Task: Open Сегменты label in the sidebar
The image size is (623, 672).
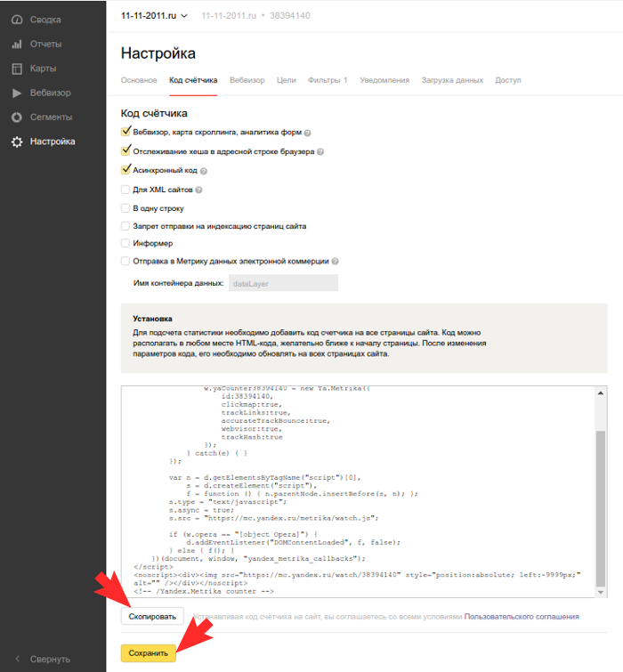Action: click(x=51, y=117)
